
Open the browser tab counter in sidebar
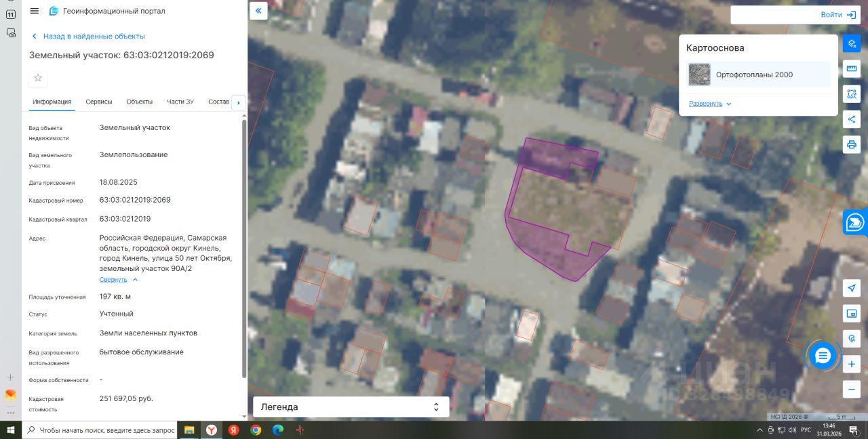tap(10, 14)
